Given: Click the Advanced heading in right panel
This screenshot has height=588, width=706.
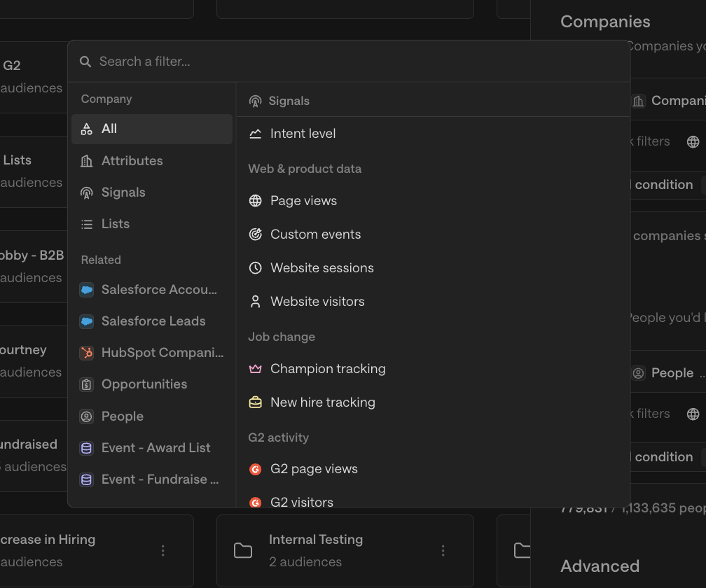Looking at the screenshot, I should (x=600, y=566).
